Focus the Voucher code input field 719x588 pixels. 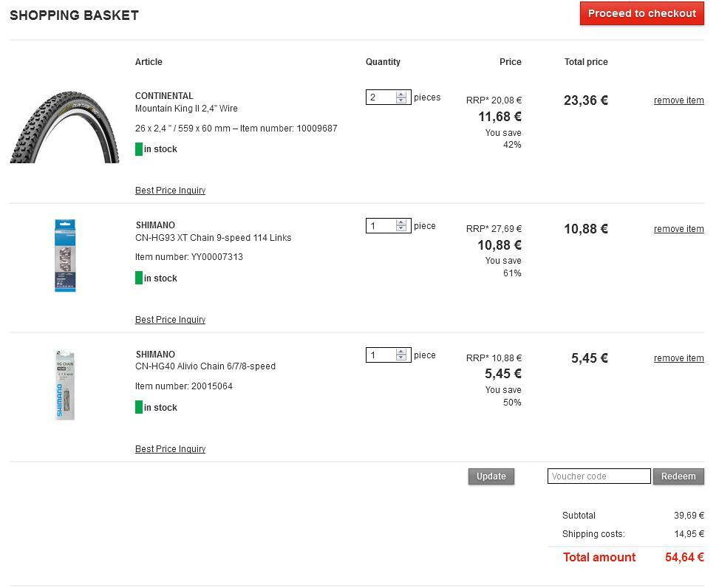(x=599, y=476)
